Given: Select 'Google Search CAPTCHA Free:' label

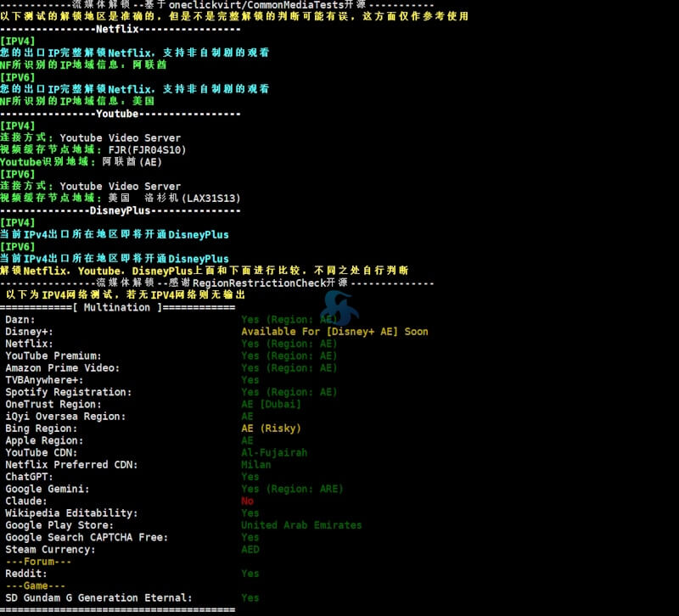Looking at the screenshot, I should [87, 537].
